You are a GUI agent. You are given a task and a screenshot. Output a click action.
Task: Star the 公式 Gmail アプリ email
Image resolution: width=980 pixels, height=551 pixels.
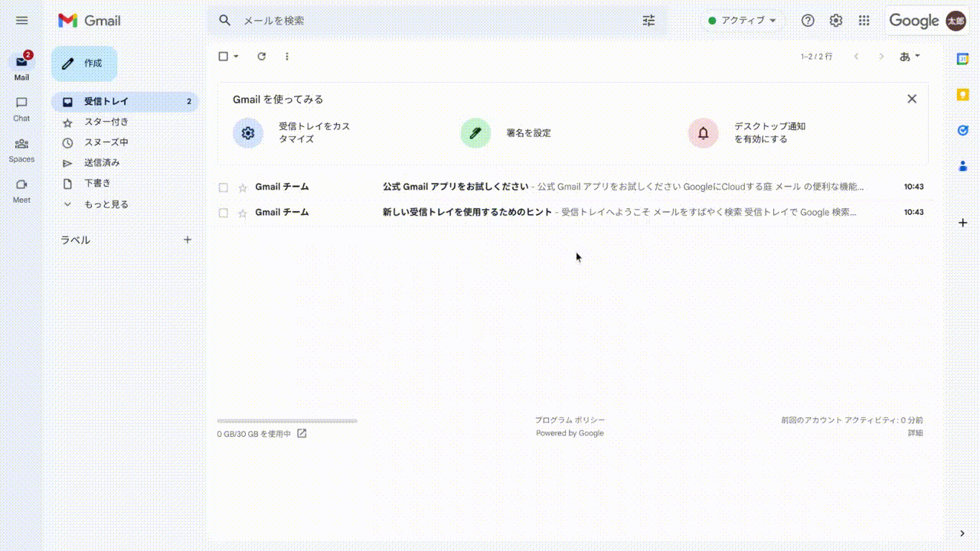coord(243,187)
